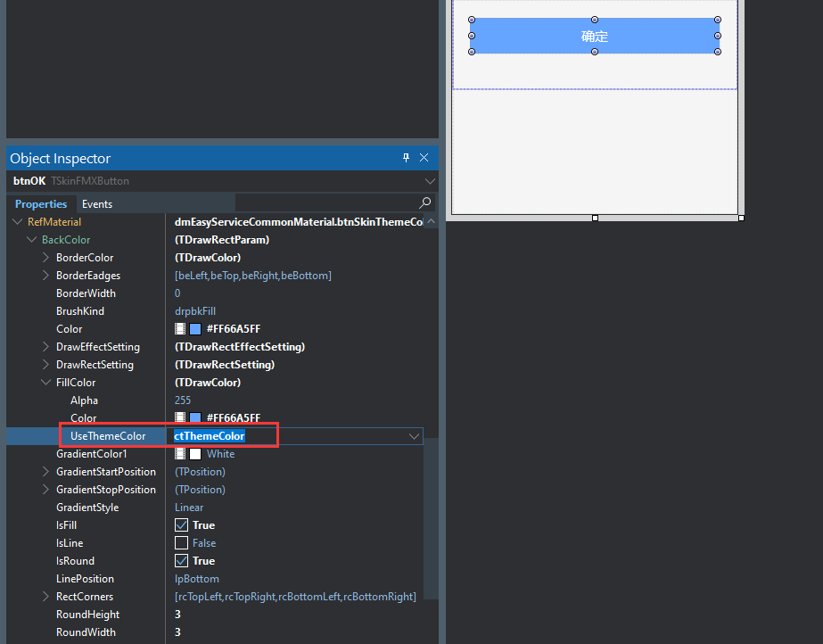
Task: Select the RoundWidth value 3
Action: [x=178, y=632]
